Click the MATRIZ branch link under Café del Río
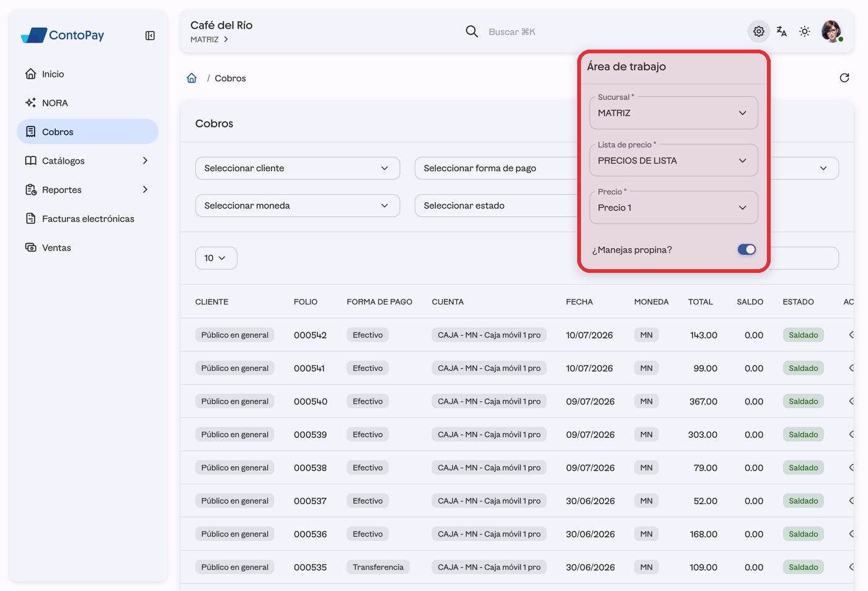The image size is (868, 591). click(210, 39)
